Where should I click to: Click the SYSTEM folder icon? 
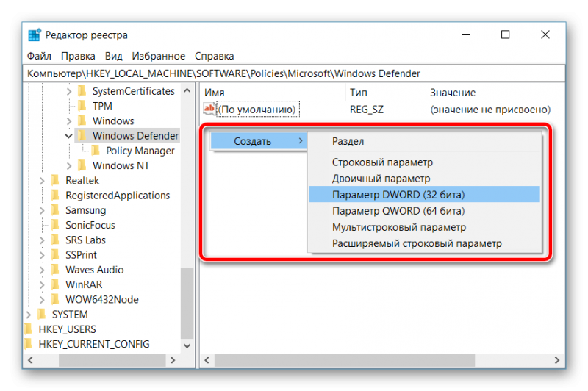(x=42, y=314)
